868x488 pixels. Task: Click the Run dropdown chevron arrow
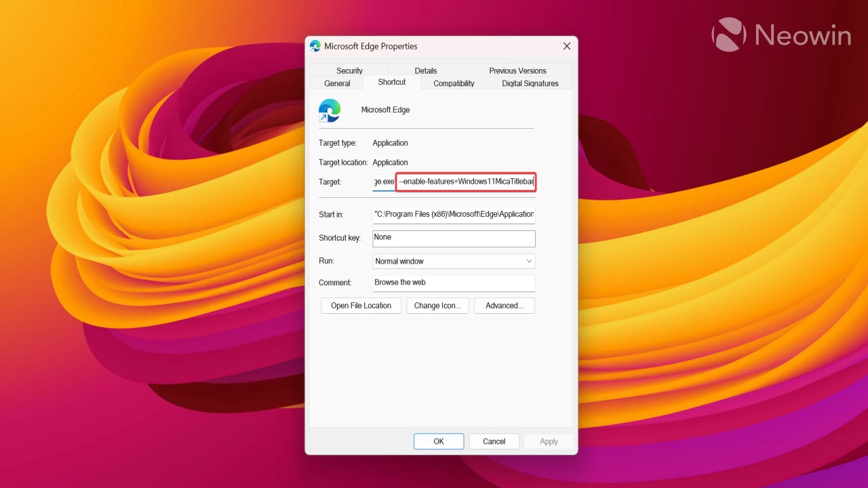click(x=529, y=261)
